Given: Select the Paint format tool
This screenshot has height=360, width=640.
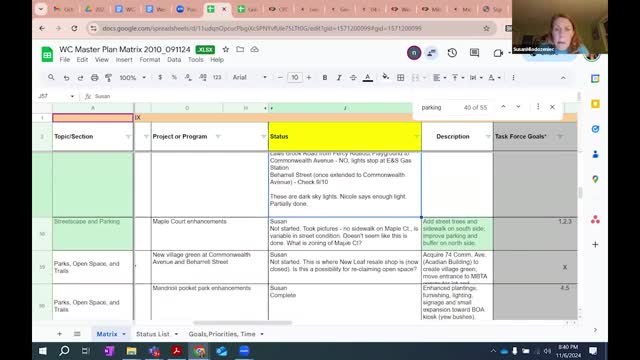Looking at the screenshot, I should click(x=109, y=78).
